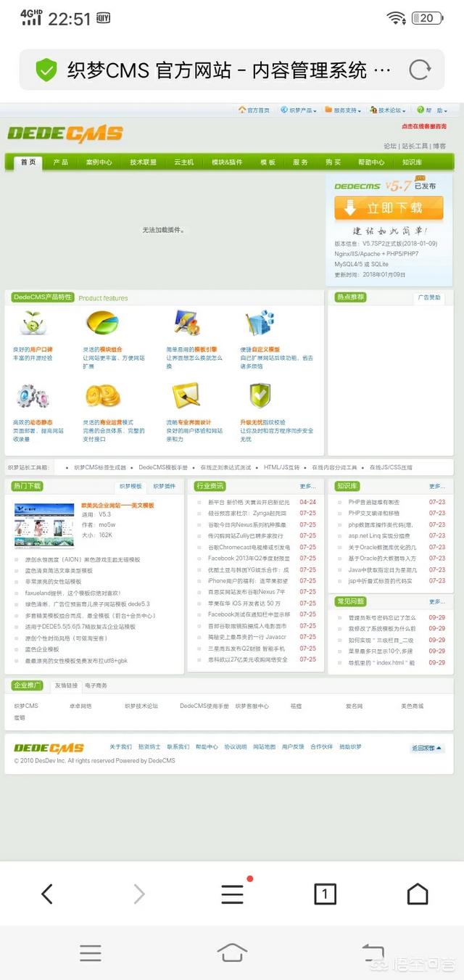This screenshot has height=980, width=464.
Task: Open the 技术联盟 navigation item
Action: pos(144,162)
